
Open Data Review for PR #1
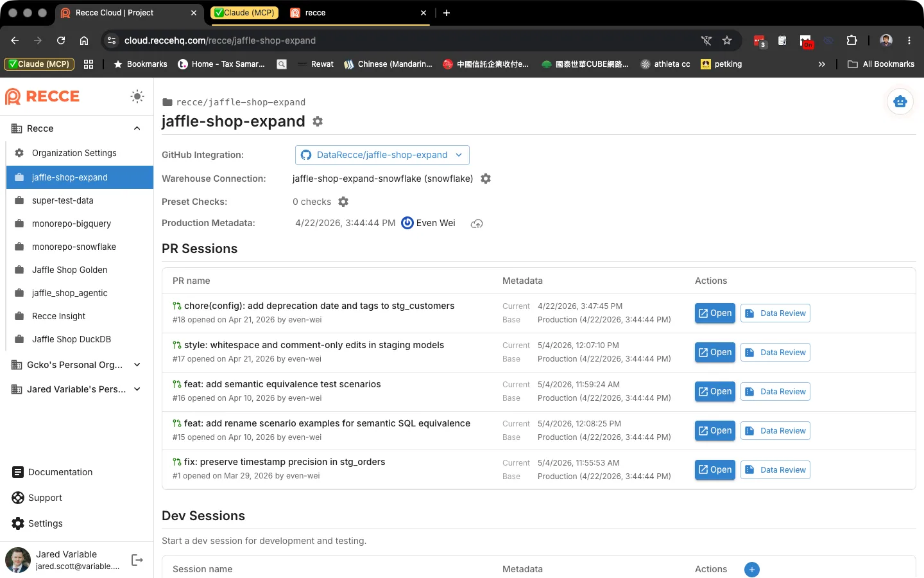[x=775, y=470]
